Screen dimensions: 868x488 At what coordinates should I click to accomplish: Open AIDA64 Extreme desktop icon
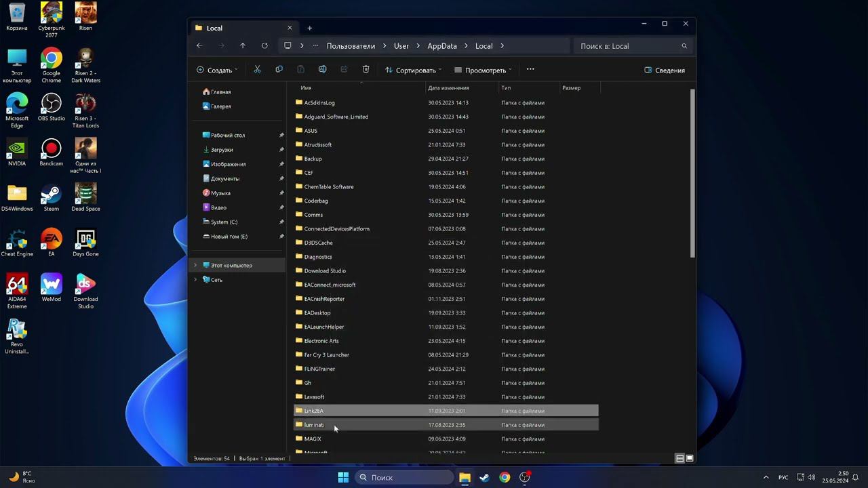click(x=17, y=291)
